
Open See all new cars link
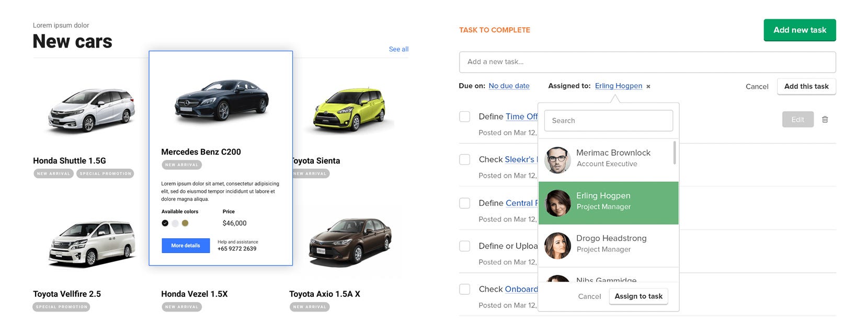click(x=398, y=49)
